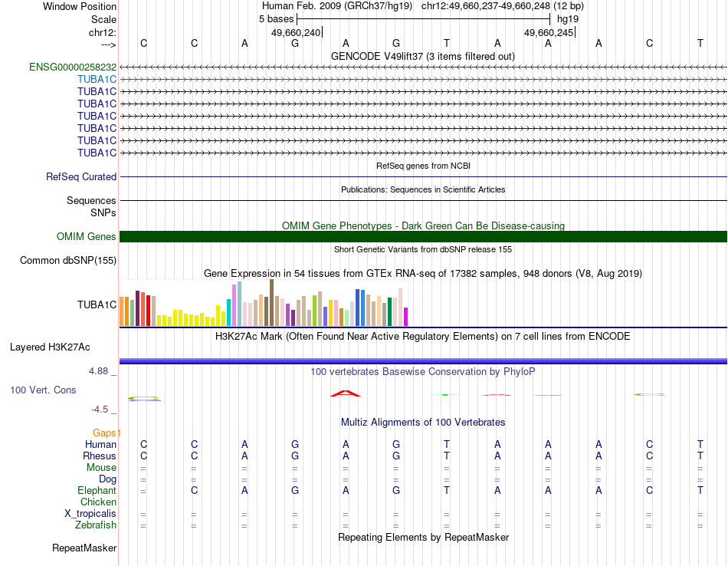The width and height of the screenshot is (728, 566).
Task: Click the 49,660,245 position marker
Action: click(x=549, y=32)
